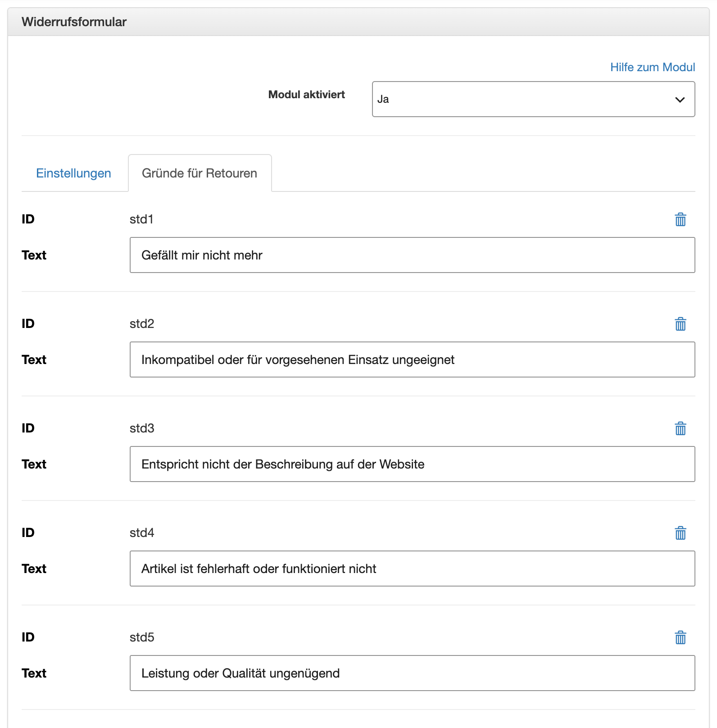
Task: Open the Hilfe zum Modul link
Action: tap(653, 67)
